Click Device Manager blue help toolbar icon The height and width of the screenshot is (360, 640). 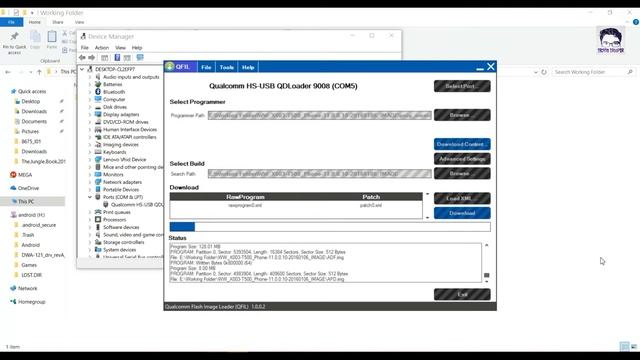(117, 58)
